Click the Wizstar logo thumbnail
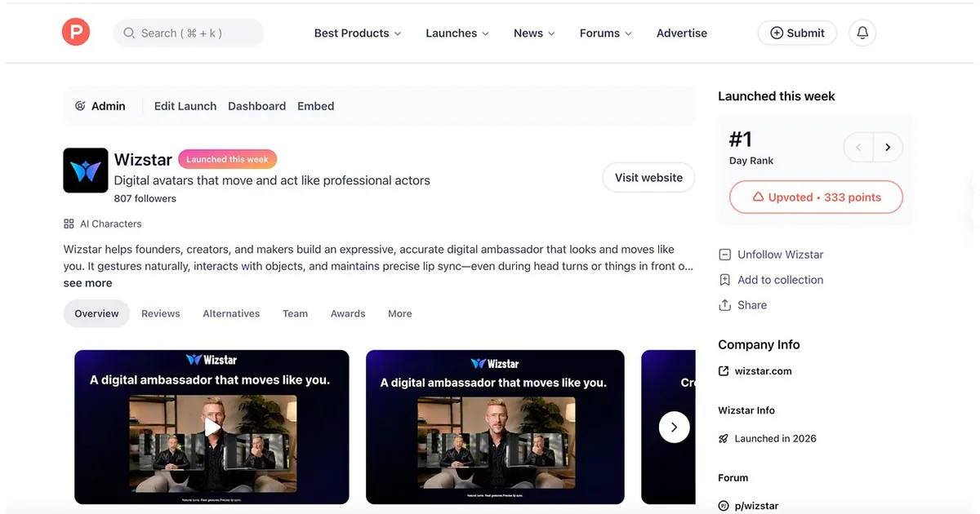Viewport: 980px width, 514px height. pyautogui.click(x=86, y=171)
